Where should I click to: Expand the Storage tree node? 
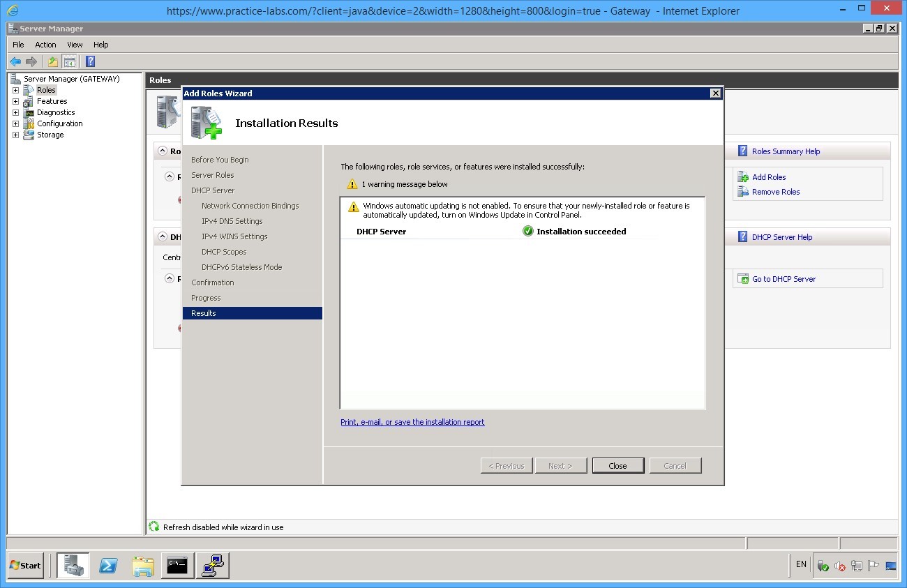tap(15, 135)
